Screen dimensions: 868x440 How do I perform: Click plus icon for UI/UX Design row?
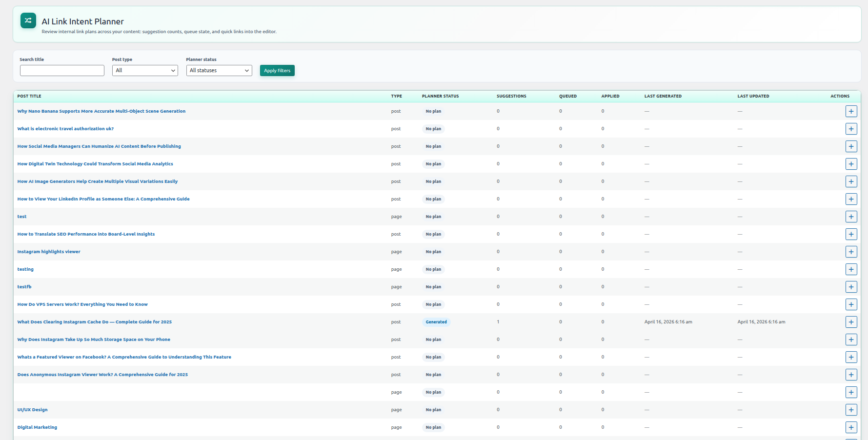(x=851, y=410)
